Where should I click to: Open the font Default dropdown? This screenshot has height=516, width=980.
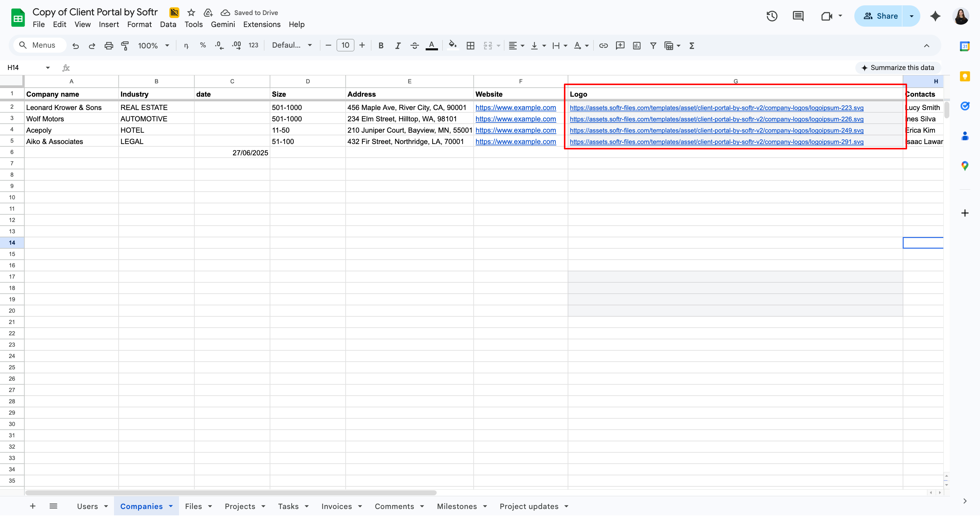click(x=292, y=46)
